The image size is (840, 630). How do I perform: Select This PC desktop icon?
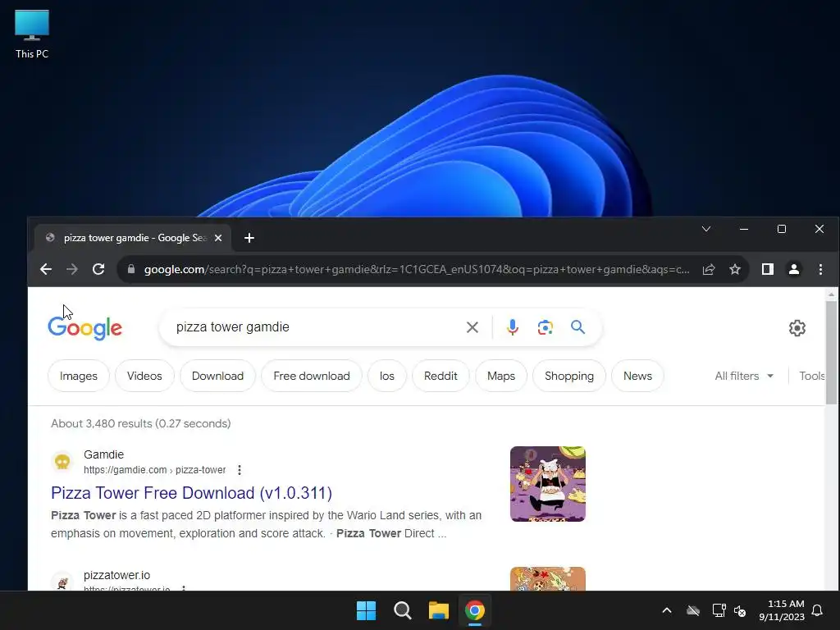[x=32, y=34]
